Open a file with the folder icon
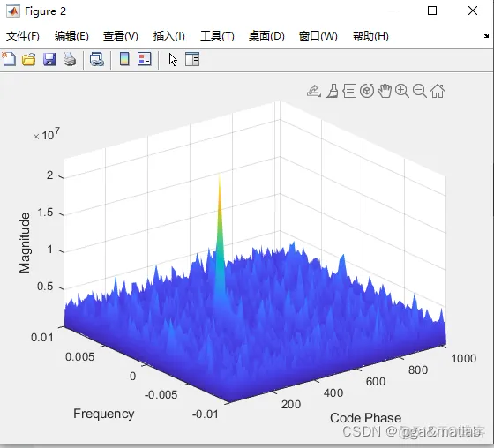 click(x=28, y=59)
